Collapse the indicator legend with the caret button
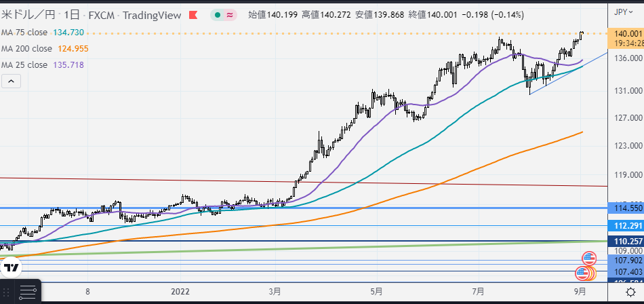644x304 pixels. click(11, 81)
